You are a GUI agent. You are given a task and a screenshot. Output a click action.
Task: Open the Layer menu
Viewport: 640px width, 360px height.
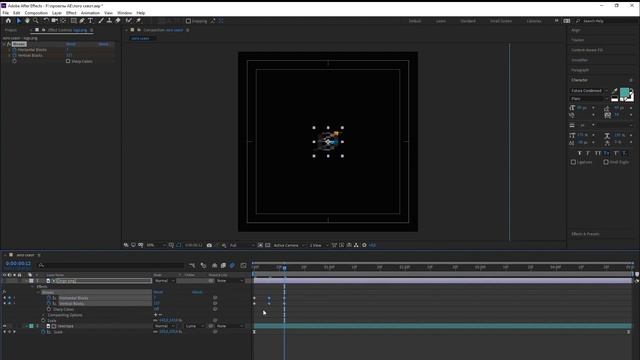(57, 13)
